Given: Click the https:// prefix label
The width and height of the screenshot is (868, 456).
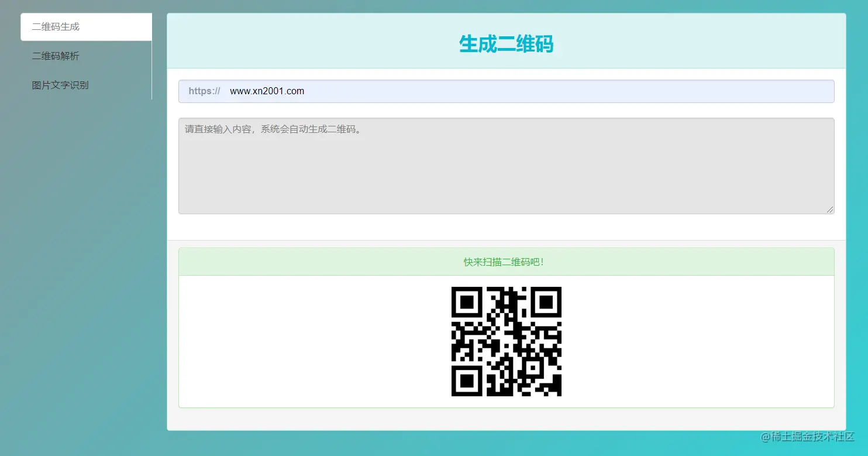Looking at the screenshot, I should tap(204, 91).
